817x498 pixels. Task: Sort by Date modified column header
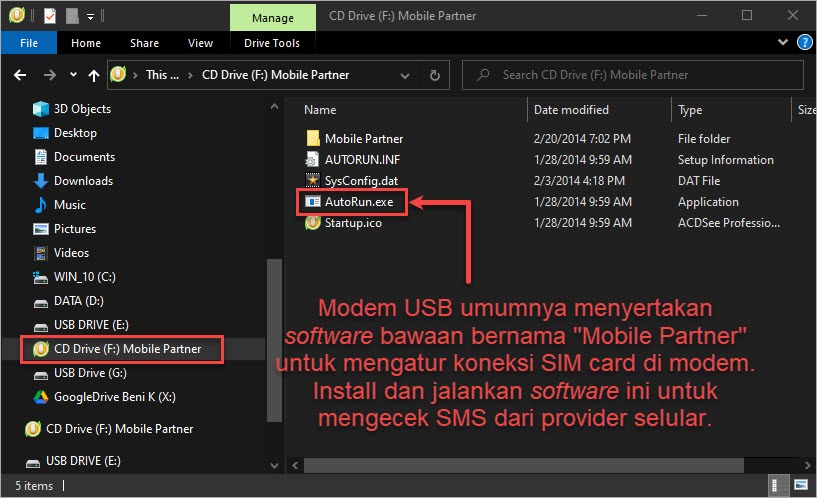pos(571,110)
